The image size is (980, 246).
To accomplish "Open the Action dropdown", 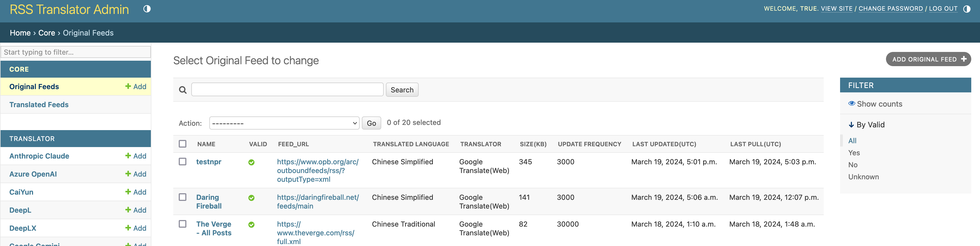I will point(284,123).
